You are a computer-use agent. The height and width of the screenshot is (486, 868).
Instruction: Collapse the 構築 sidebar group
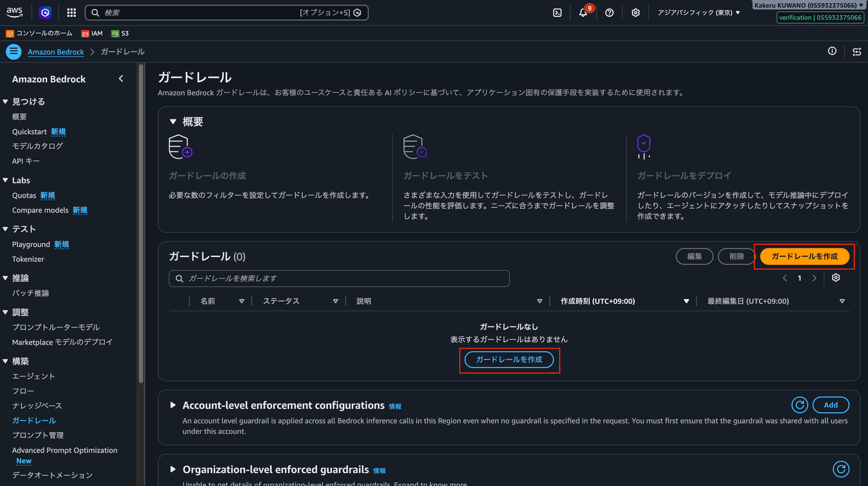[x=5, y=361]
